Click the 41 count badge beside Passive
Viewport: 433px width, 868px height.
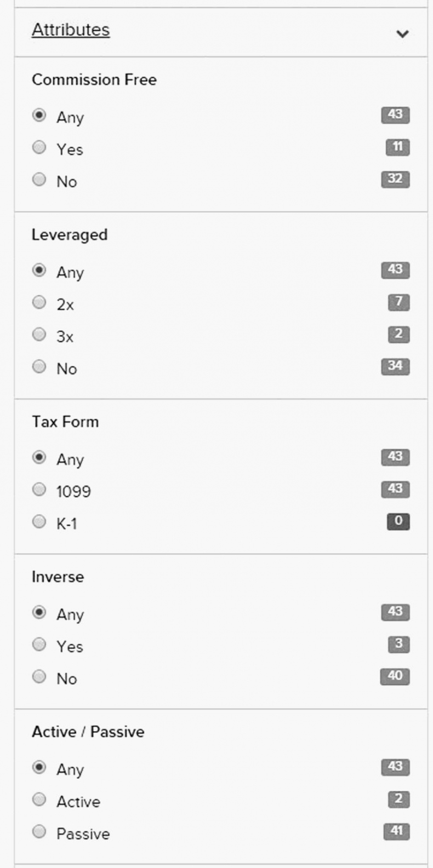(x=396, y=831)
